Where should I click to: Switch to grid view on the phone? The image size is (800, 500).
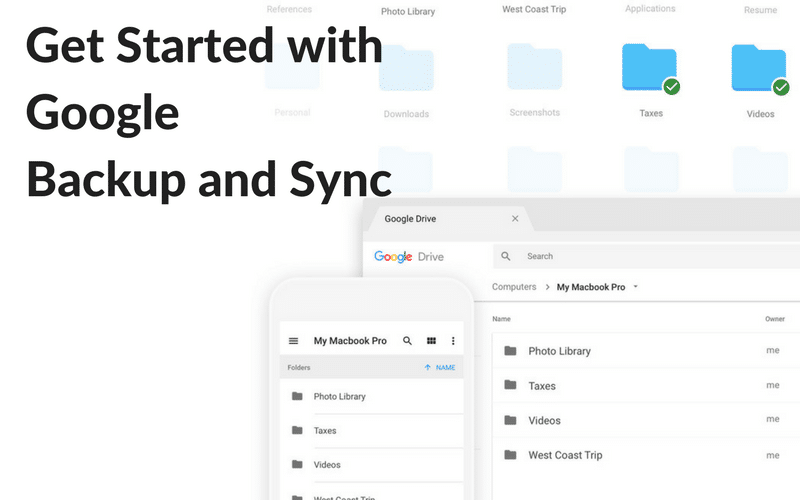431,341
